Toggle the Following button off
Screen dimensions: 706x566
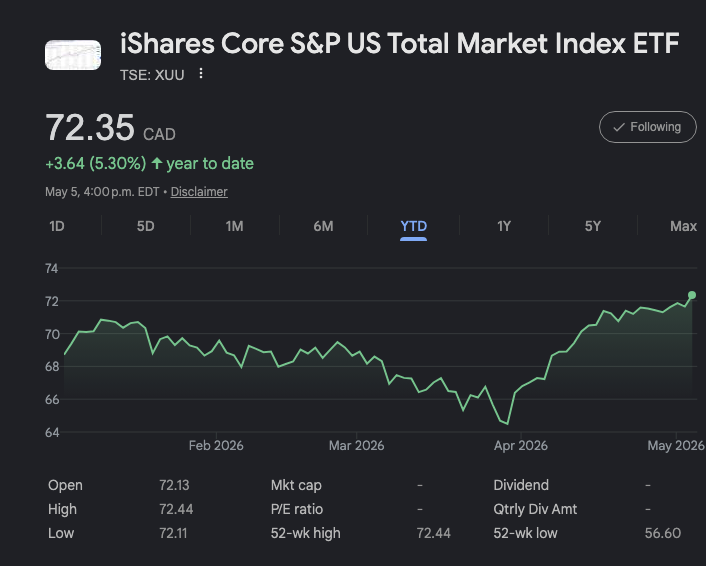click(x=647, y=127)
